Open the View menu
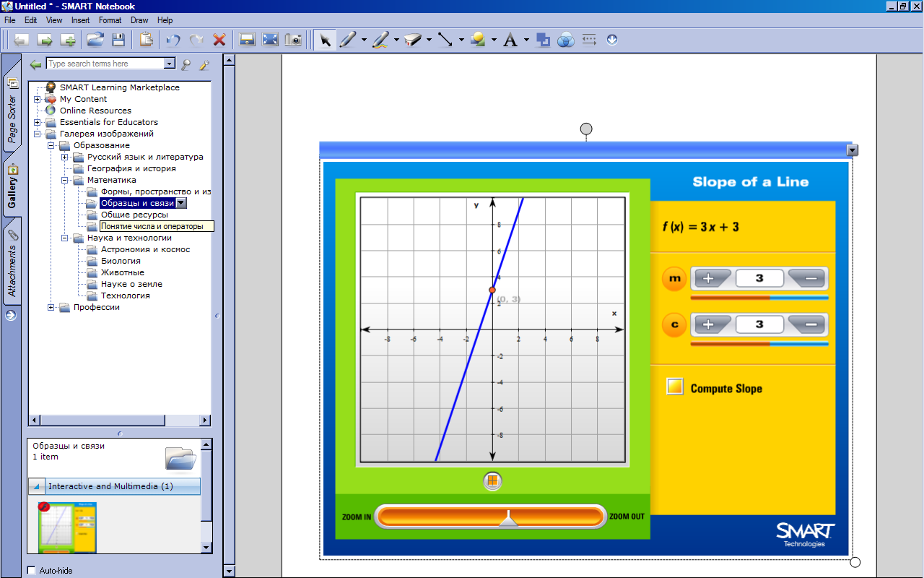 click(x=54, y=20)
